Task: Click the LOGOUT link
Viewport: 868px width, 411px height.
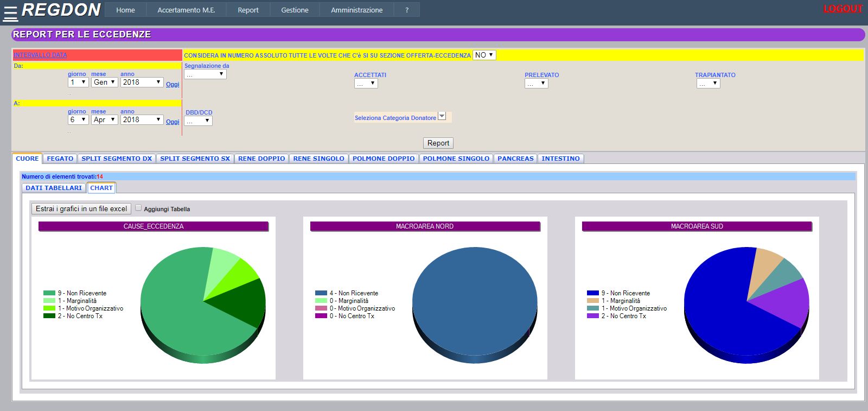Action: click(x=843, y=9)
